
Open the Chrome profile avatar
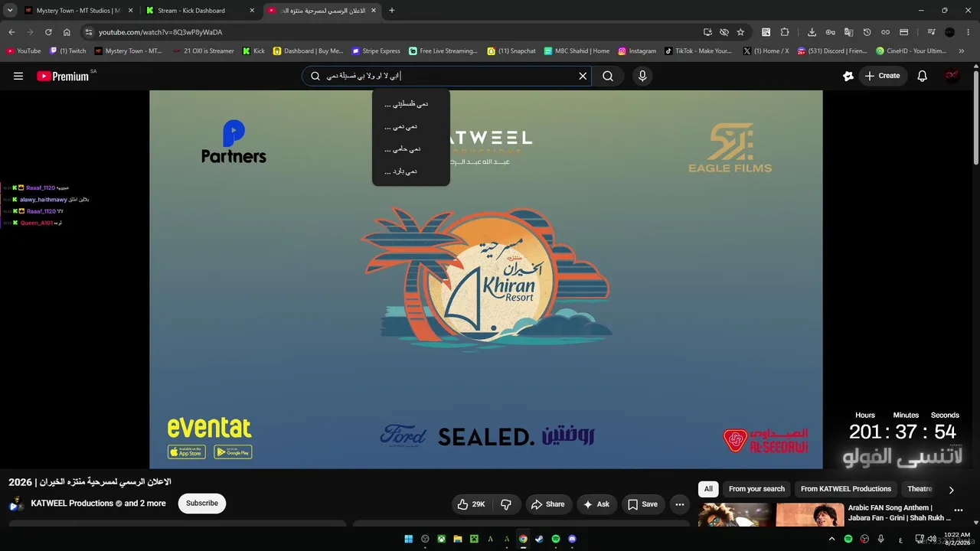click(950, 32)
